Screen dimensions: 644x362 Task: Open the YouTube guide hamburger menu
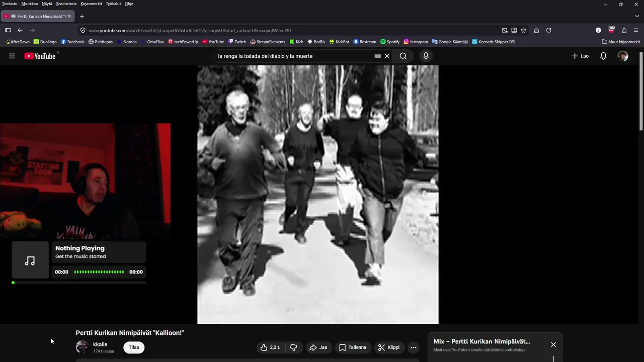point(12,56)
